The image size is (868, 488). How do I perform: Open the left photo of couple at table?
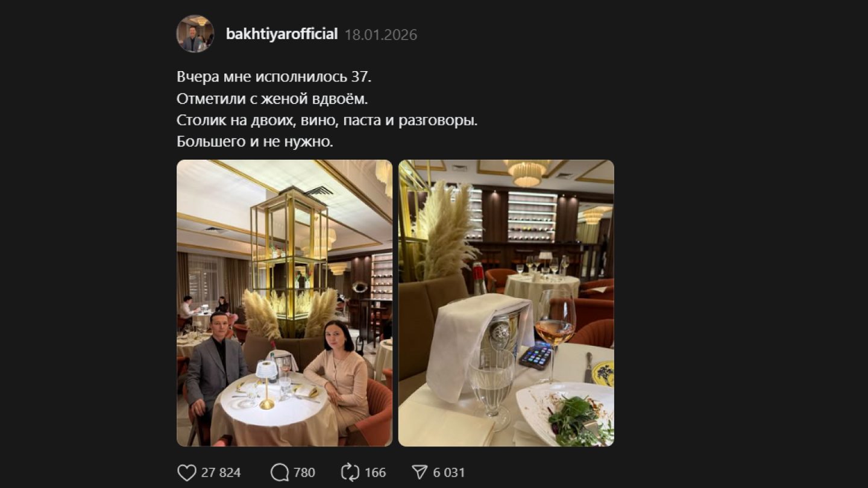point(285,303)
